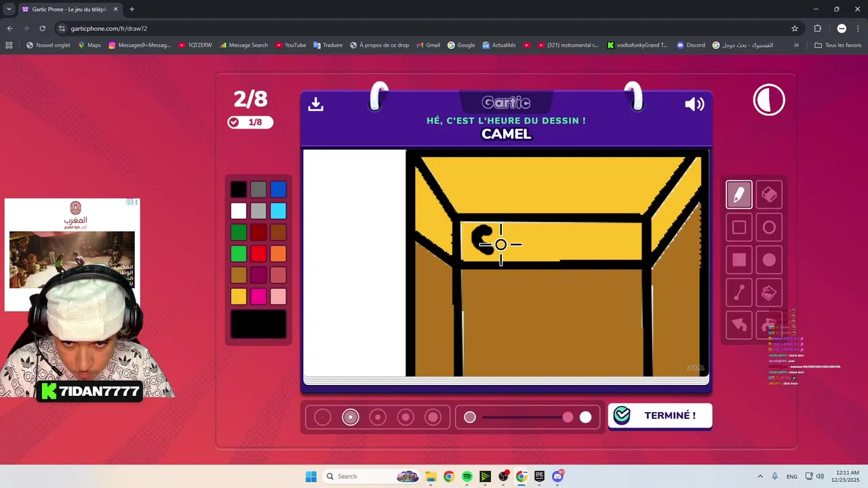Open the 1QTZERW bookmark
Image resolution: width=868 pixels, height=488 pixels.
[195, 45]
